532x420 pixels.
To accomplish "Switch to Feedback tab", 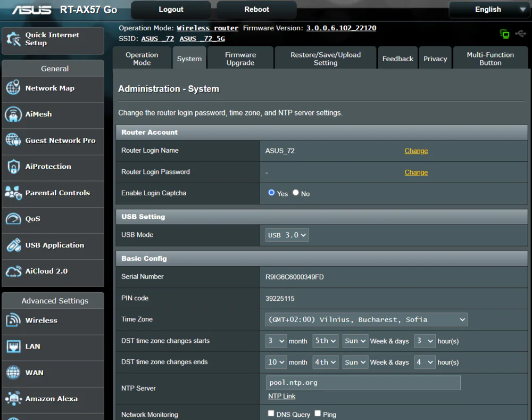I will click(x=398, y=59).
